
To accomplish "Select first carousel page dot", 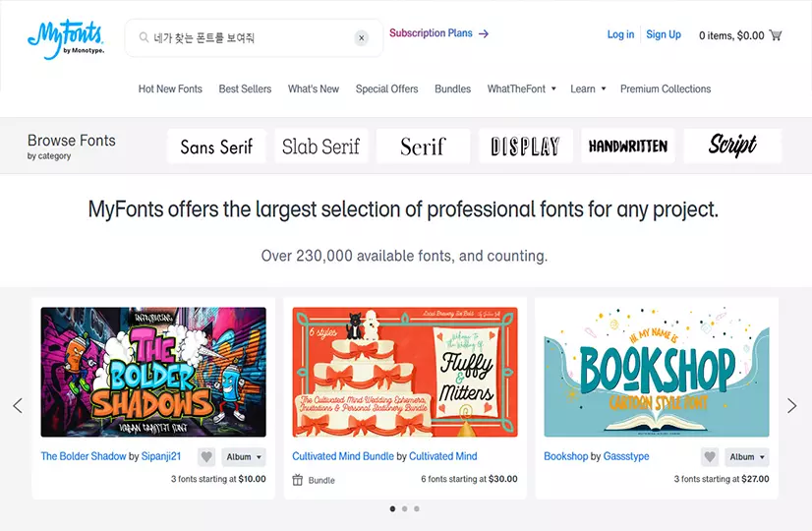I will pyautogui.click(x=392, y=508).
